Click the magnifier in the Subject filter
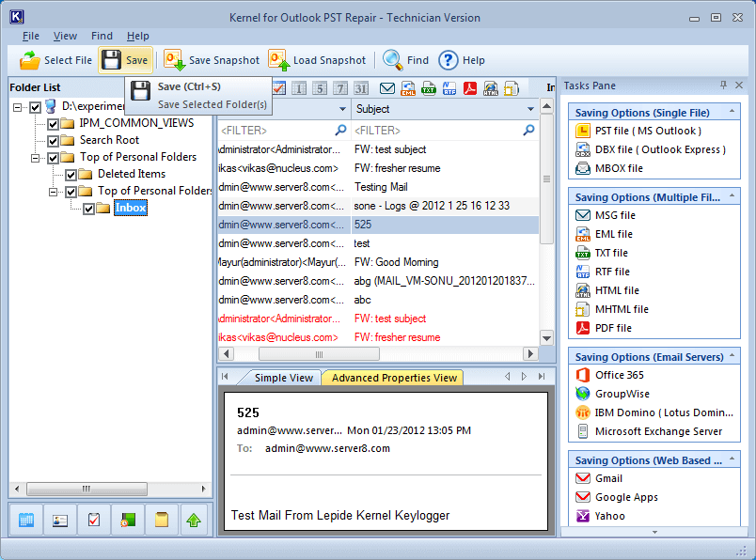The height and width of the screenshot is (560, 756). click(528, 130)
